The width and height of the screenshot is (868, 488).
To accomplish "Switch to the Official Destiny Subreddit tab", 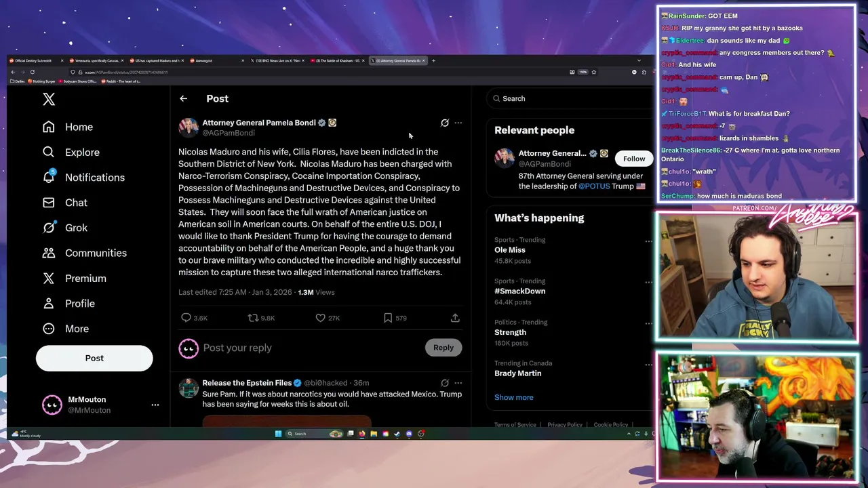I will 35,60.
